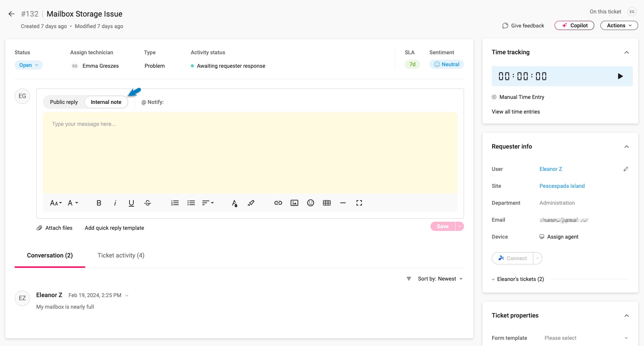Edit requester user with pencil icon

(x=626, y=169)
